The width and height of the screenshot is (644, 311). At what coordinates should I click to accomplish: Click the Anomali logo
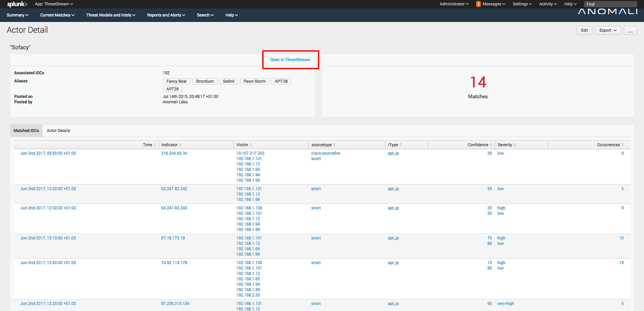607,11
